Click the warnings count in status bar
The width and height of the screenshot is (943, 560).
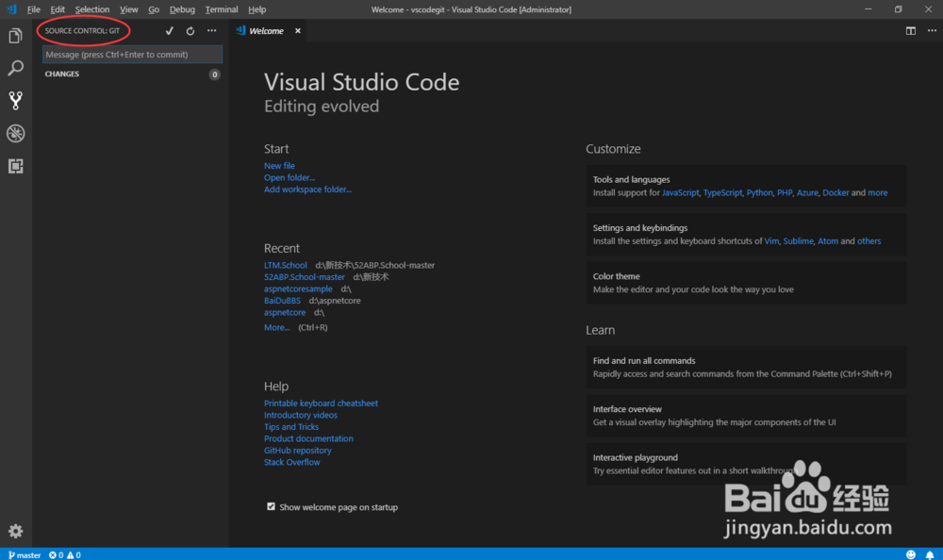click(74, 554)
